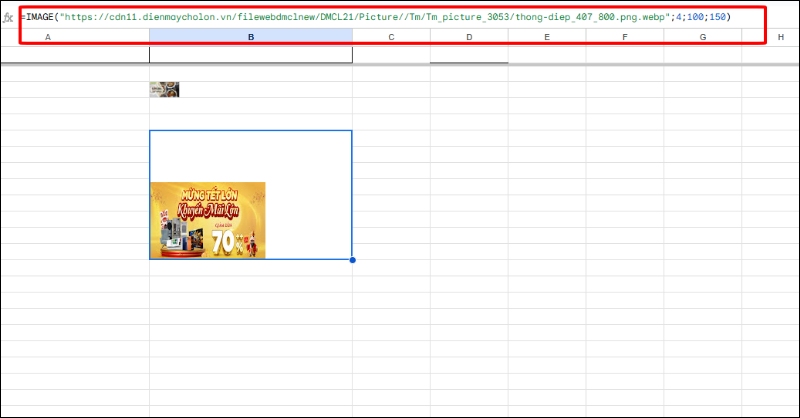Select column B header
The image size is (800, 418).
251,37
